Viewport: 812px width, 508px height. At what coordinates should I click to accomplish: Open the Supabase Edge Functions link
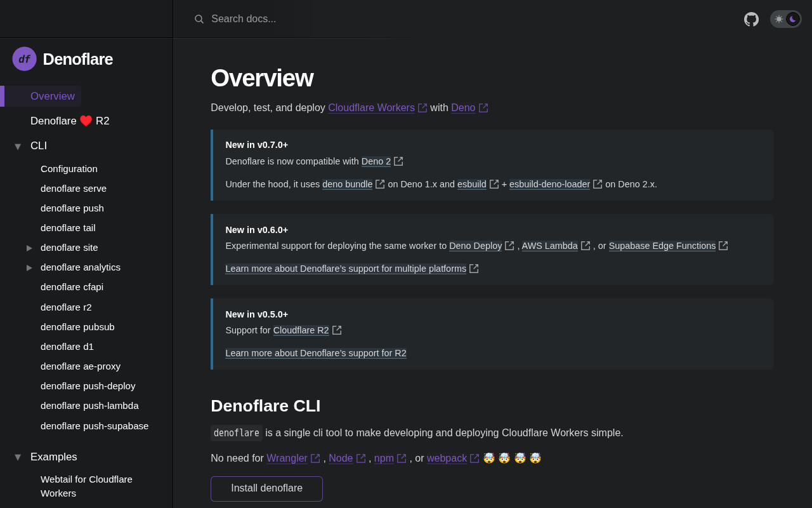pyautogui.click(x=662, y=246)
